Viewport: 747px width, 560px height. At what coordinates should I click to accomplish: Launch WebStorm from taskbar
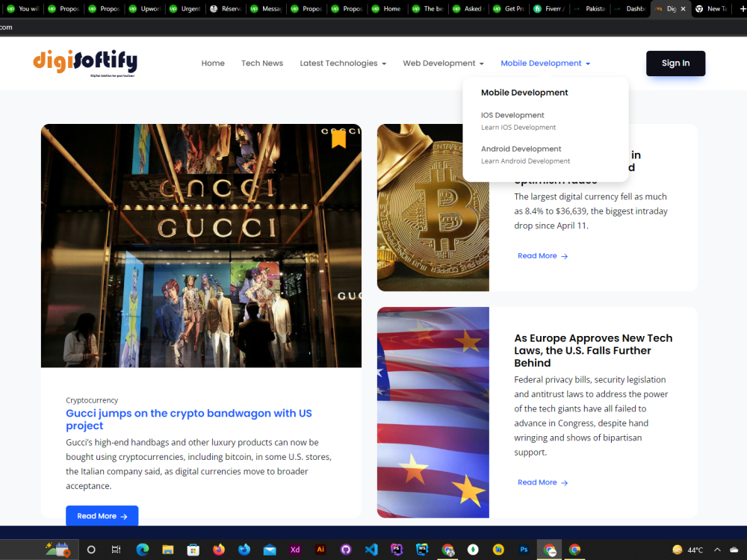pyautogui.click(x=422, y=550)
